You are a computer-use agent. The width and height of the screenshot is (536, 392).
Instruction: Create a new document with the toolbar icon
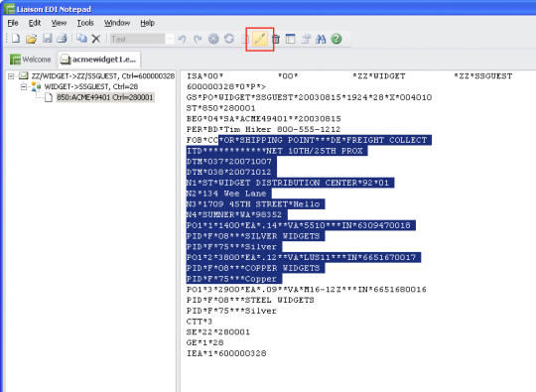pos(16,39)
